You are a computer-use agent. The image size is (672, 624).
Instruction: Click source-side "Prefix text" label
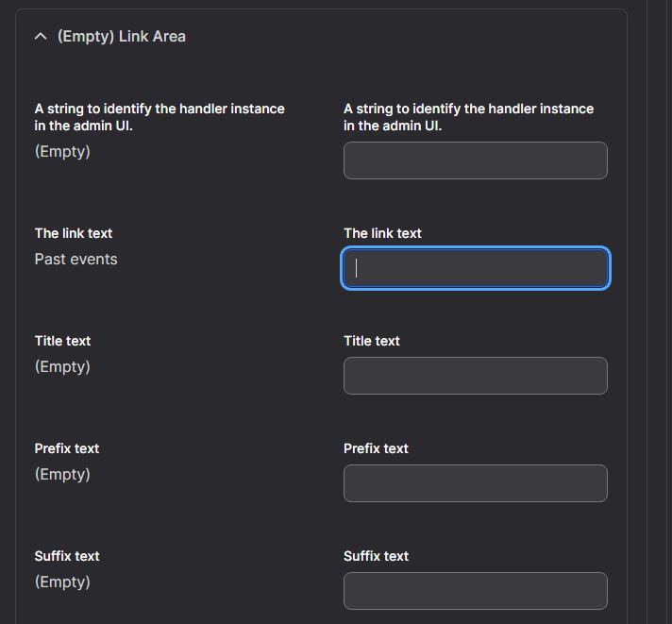(67, 448)
